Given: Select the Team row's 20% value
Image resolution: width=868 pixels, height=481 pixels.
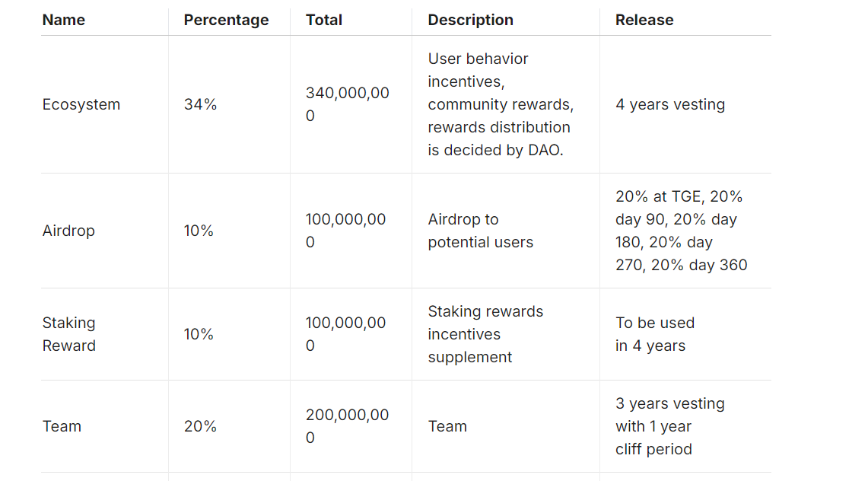Looking at the screenshot, I should [x=200, y=427].
